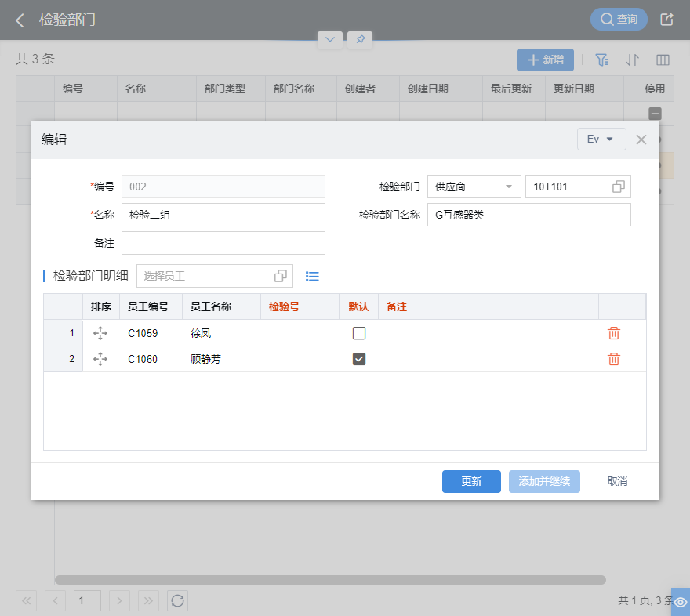Image resolution: width=690 pixels, height=616 pixels.
Task: Close the 编辑 dialog
Action: (x=641, y=140)
